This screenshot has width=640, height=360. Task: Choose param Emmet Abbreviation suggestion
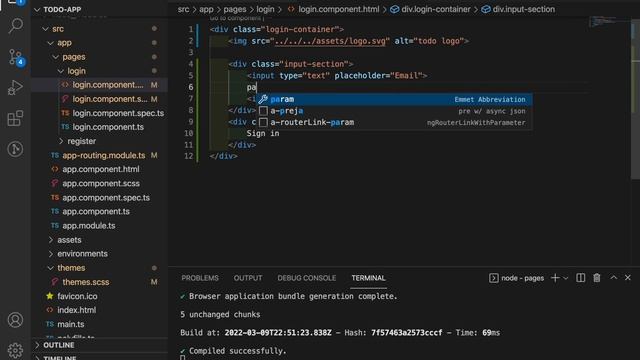click(x=394, y=99)
